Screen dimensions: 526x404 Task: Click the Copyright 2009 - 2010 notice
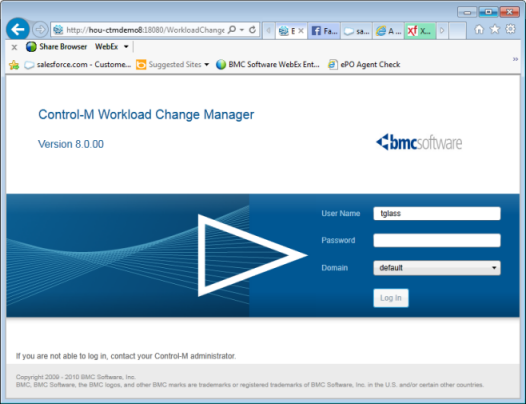pos(75,377)
